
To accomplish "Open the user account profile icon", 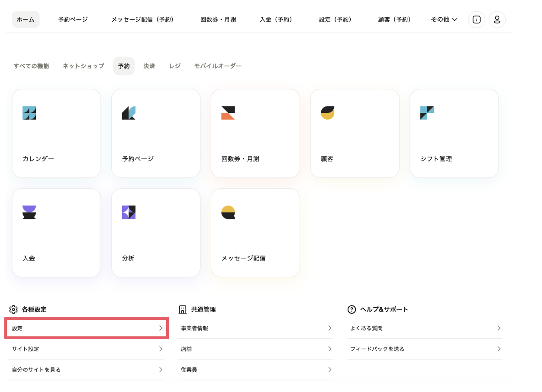I will (497, 19).
